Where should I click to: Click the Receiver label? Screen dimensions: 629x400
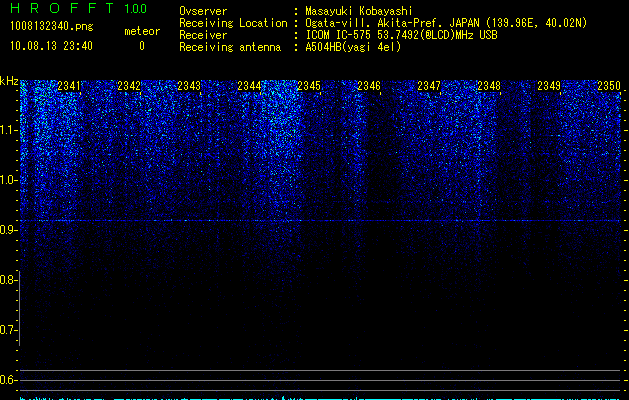point(203,35)
